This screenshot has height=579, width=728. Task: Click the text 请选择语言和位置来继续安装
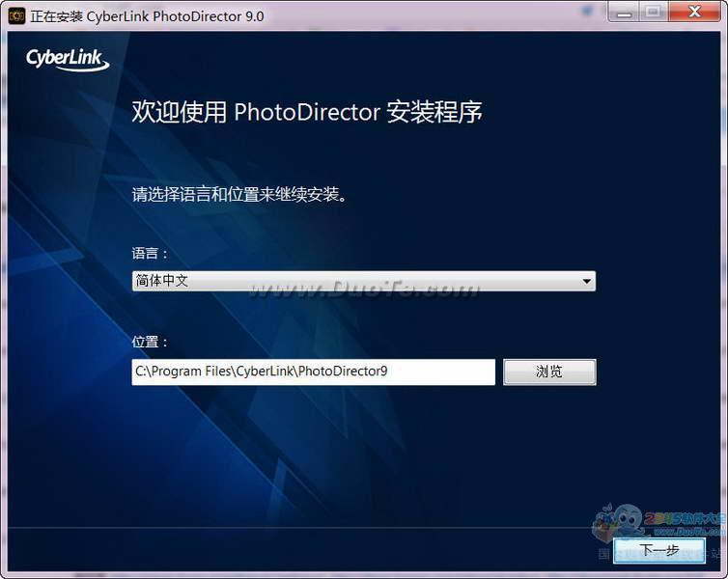pyautogui.click(x=239, y=194)
